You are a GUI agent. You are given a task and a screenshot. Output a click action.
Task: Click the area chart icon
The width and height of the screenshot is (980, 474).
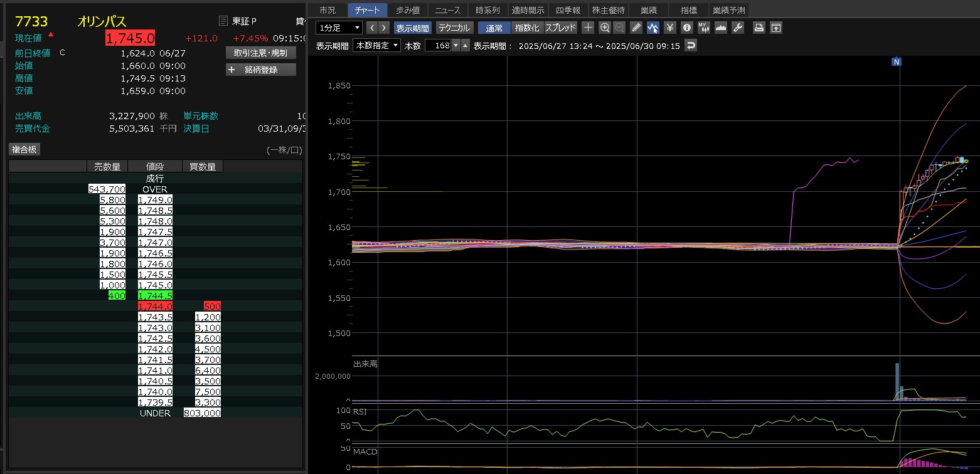721,28
